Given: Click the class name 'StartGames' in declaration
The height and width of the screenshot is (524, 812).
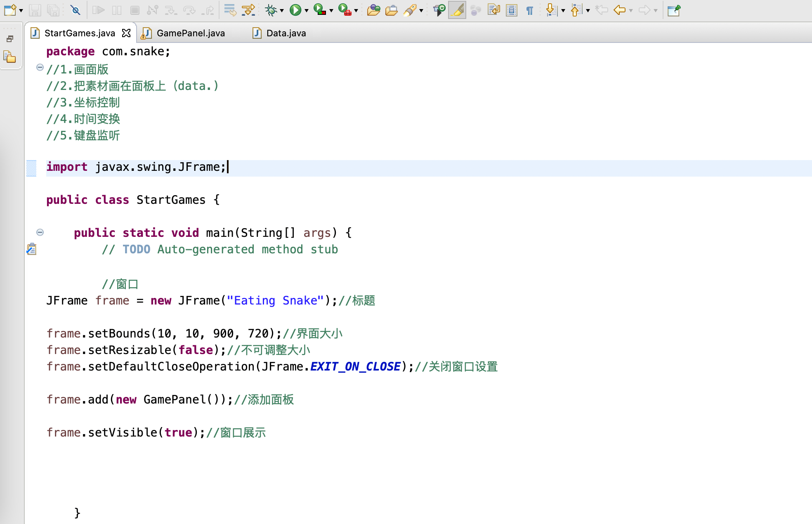Looking at the screenshot, I should [x=171, y=200].
